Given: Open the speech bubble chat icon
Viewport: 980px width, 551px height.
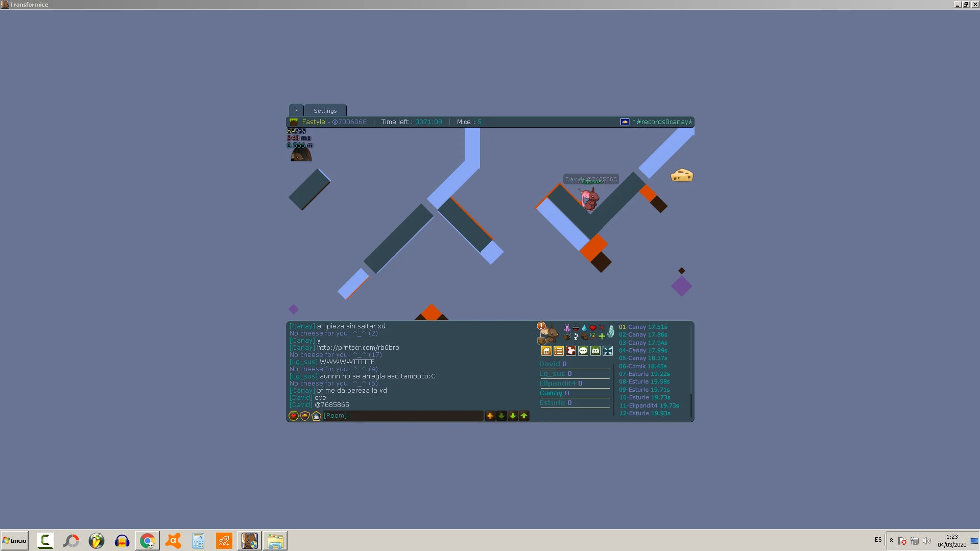Looking at the screenshot, I should 583,351.
